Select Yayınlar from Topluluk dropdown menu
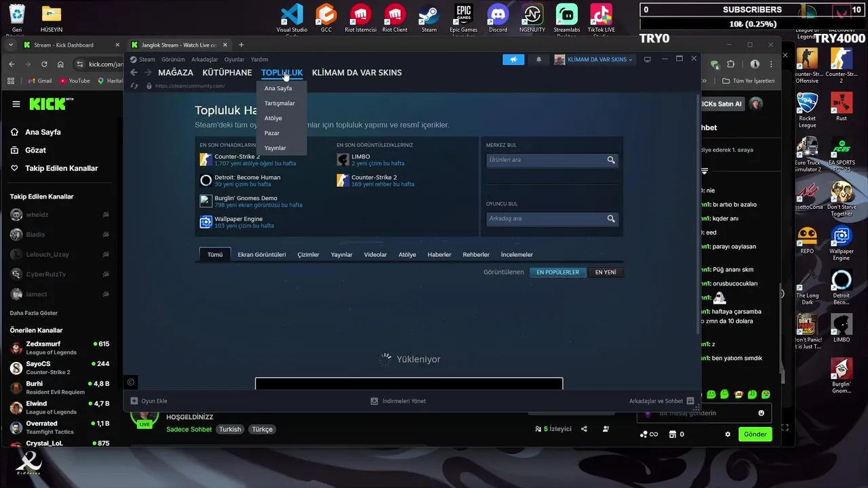 (x=275, y=148)
